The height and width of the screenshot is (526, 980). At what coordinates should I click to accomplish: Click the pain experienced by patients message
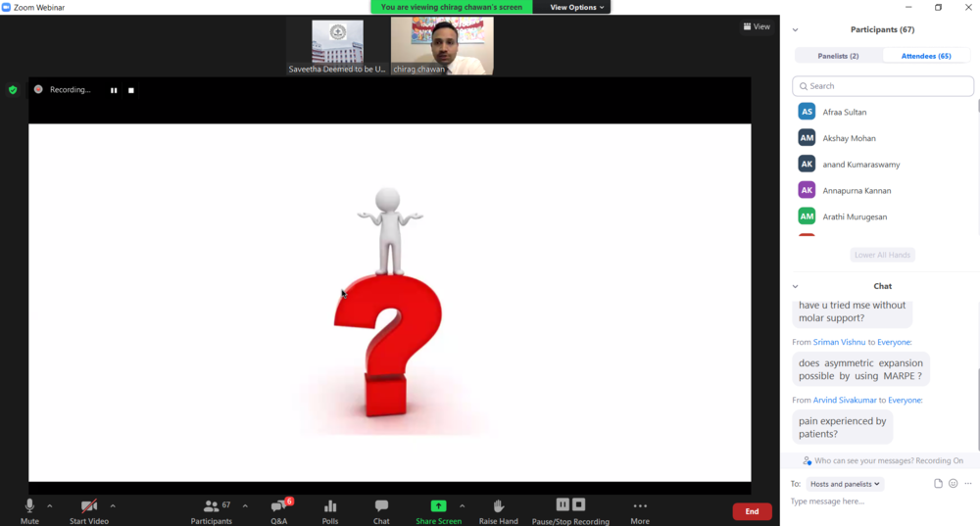tap(843, 427)
